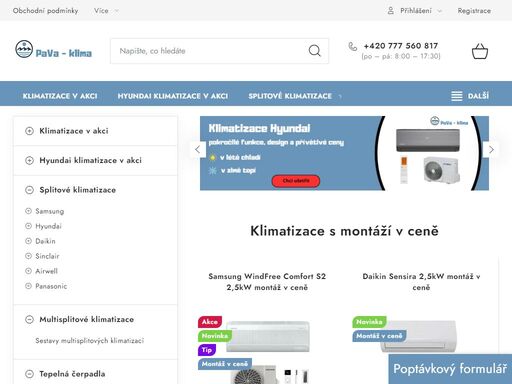Select Klimatizace v akci sidebar category
512x384 pixels.
point(74,131)
